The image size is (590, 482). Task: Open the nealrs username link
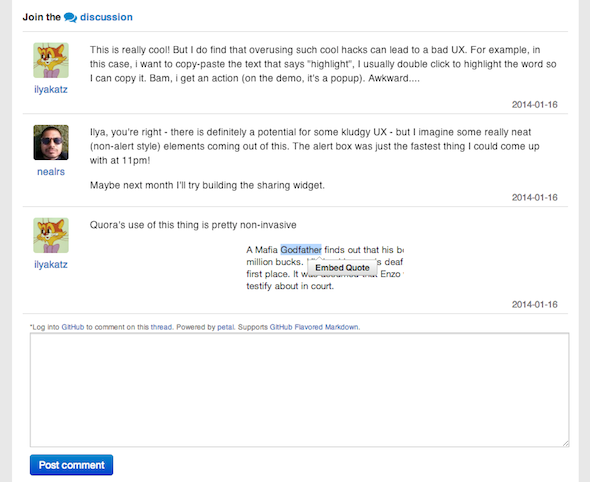[x=51, y=172]
